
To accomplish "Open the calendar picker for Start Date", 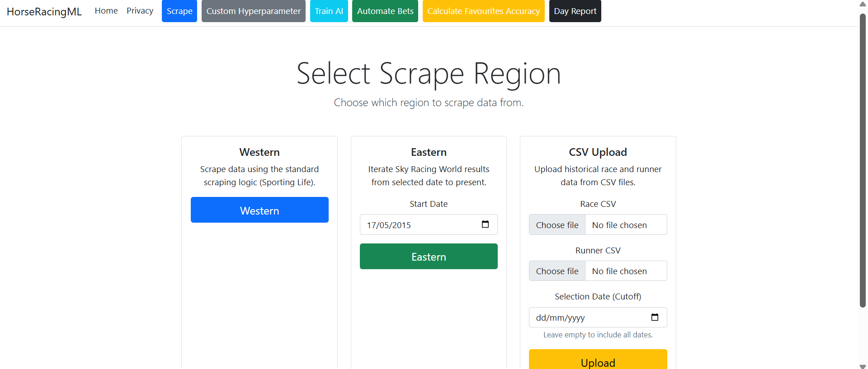I will (485, 224).
